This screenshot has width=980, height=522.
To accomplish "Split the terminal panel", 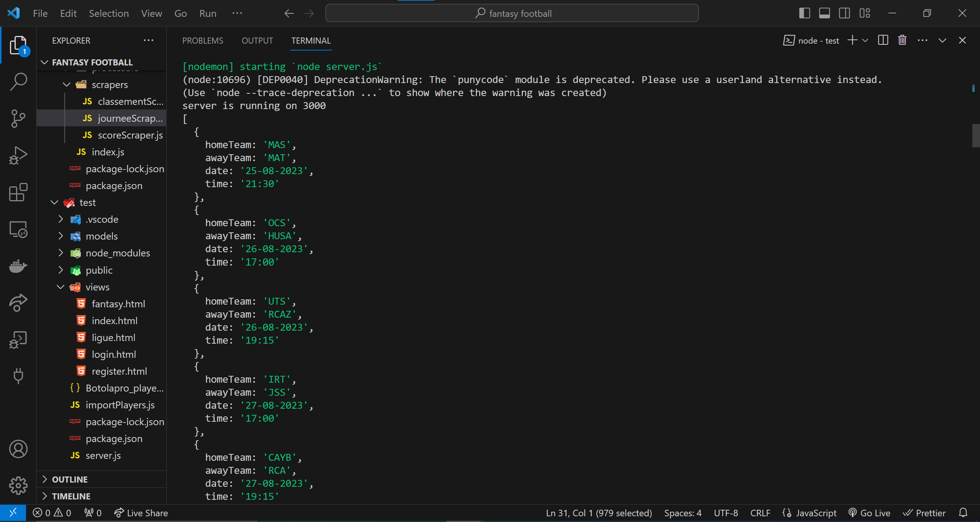I will pos(883,40).
